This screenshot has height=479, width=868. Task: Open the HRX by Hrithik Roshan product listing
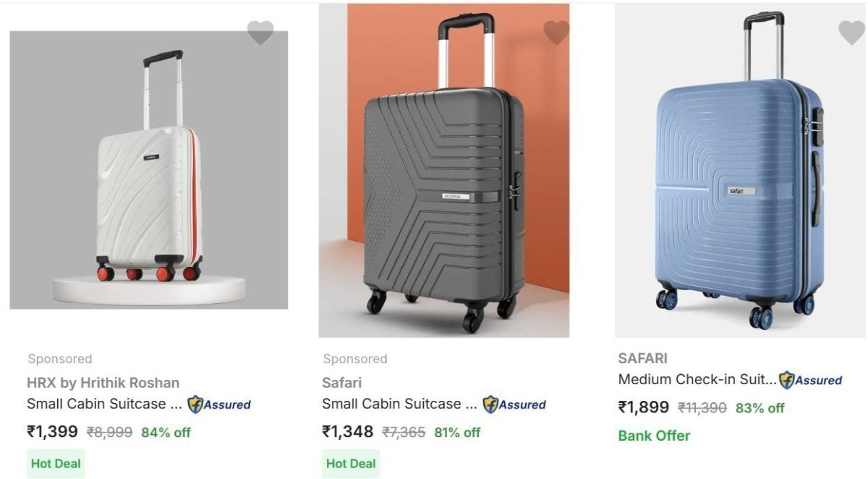pos(103,382)
